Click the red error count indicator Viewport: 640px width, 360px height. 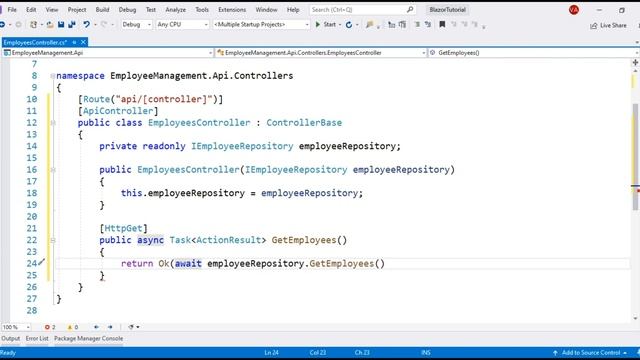tap(50, 327)
